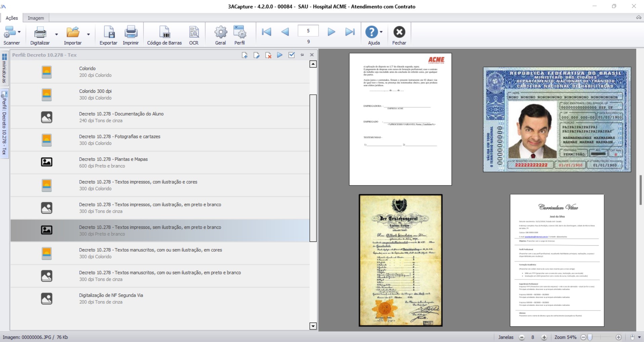644x342 pixels.
Task: Pin the profile panel
Action: (x=302, y=55)
